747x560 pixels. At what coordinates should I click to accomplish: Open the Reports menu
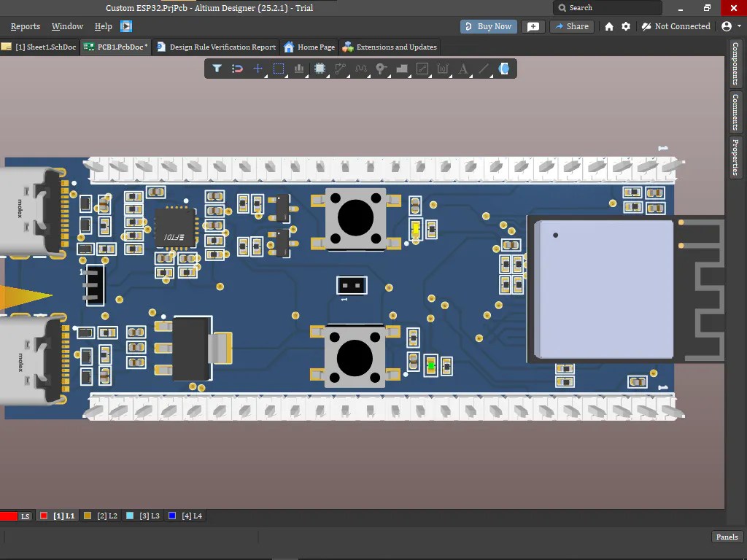coord(26,26)
